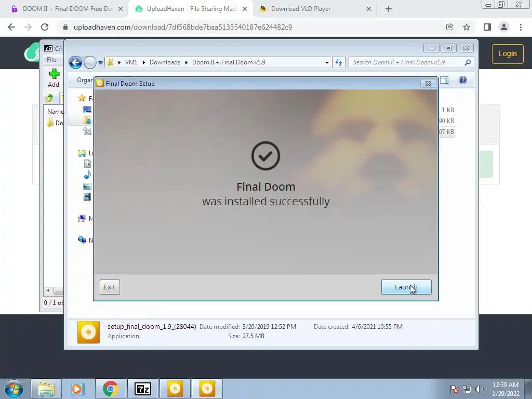
Task: Close the Download VLO Player tab
Action: (x=369, y=9)
